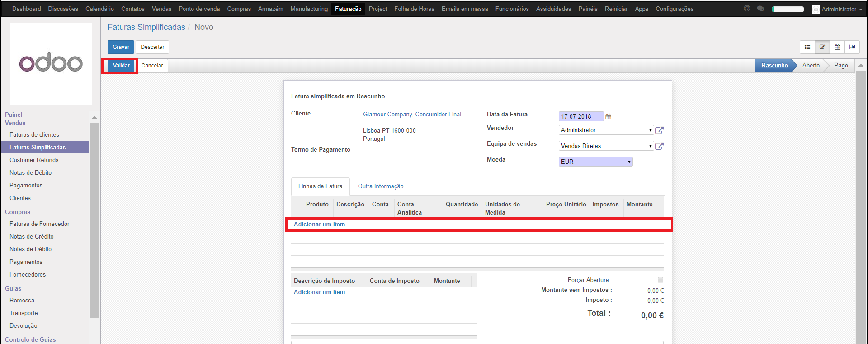Switch to list view icon
The image size is (868, 344).
(807, 47)
